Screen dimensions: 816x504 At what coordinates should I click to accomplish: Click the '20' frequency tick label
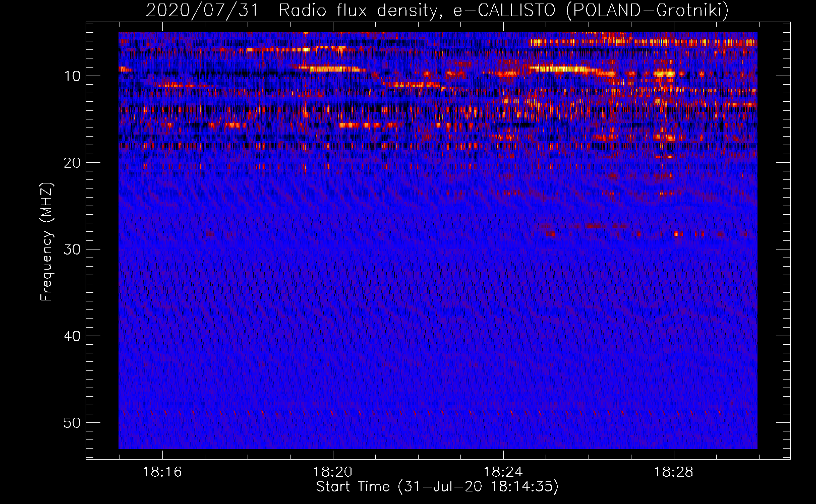[73, 163]
